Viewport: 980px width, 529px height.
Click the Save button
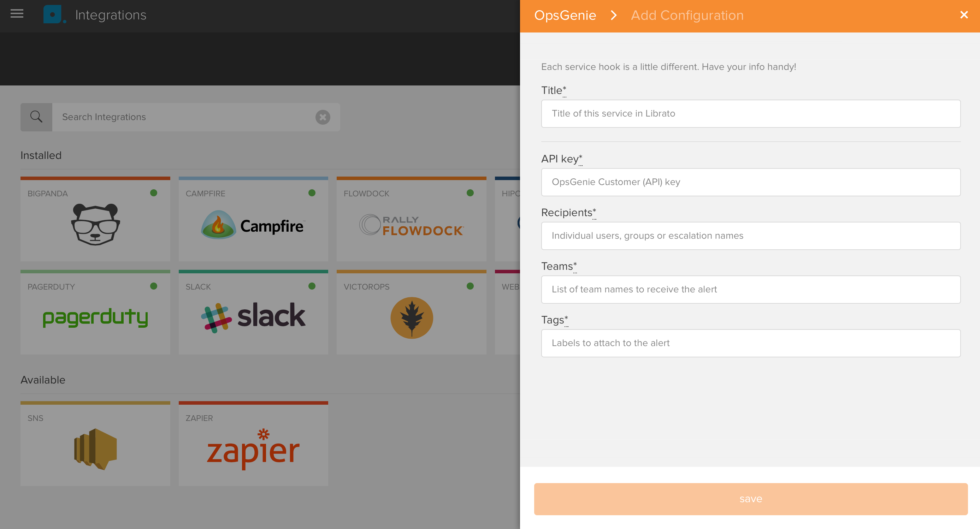[751, 498]
